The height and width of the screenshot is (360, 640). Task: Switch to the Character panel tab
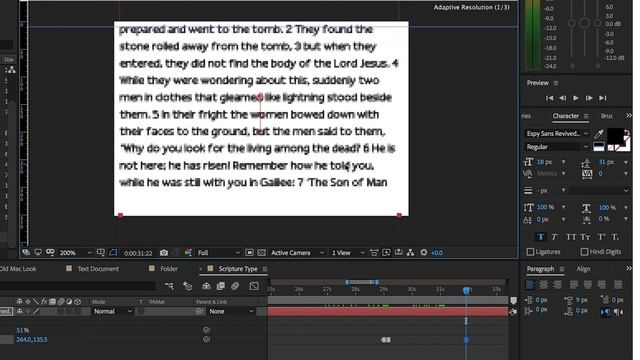[x=565, y=116]
